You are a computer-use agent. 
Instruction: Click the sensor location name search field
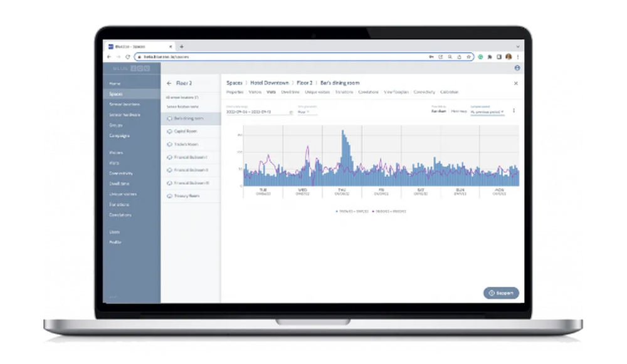[x=191, y=107]
